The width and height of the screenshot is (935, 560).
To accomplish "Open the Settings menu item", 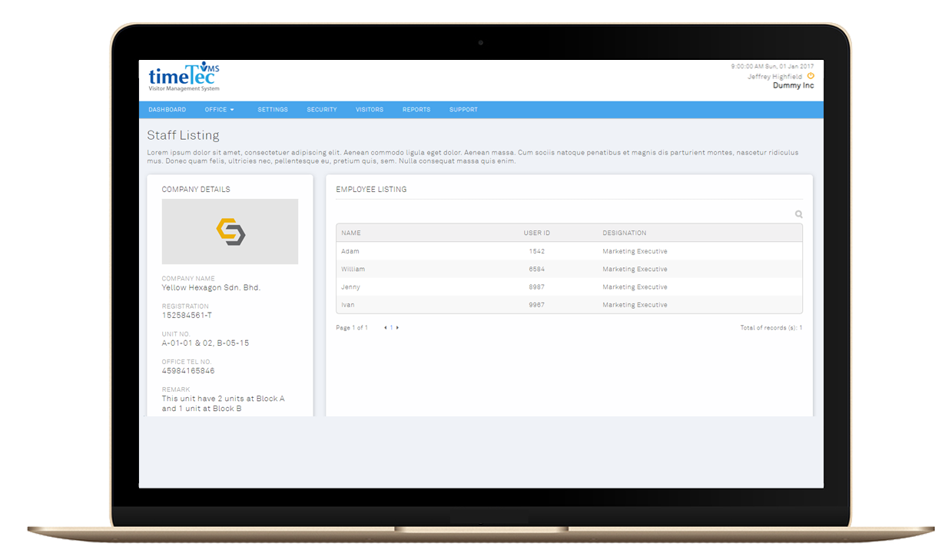I will tap(273, 110).
